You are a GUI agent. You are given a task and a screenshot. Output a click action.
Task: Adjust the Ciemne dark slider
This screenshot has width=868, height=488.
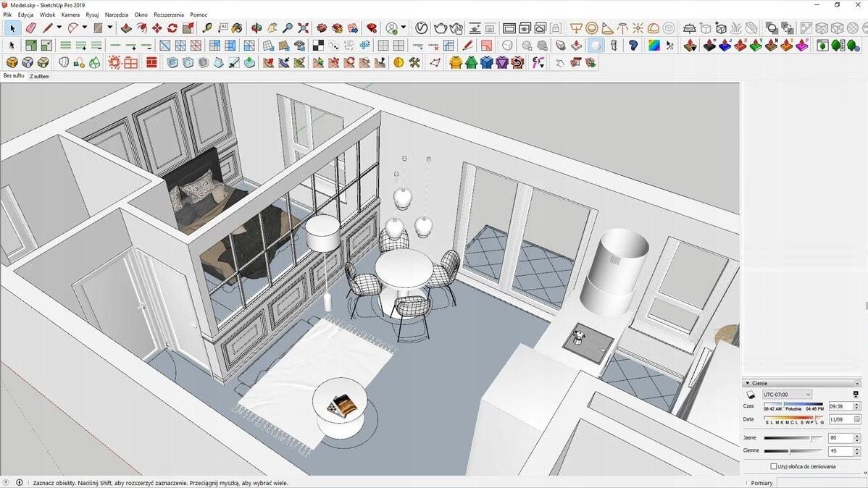pyautogui.click(x=794, y=451)
